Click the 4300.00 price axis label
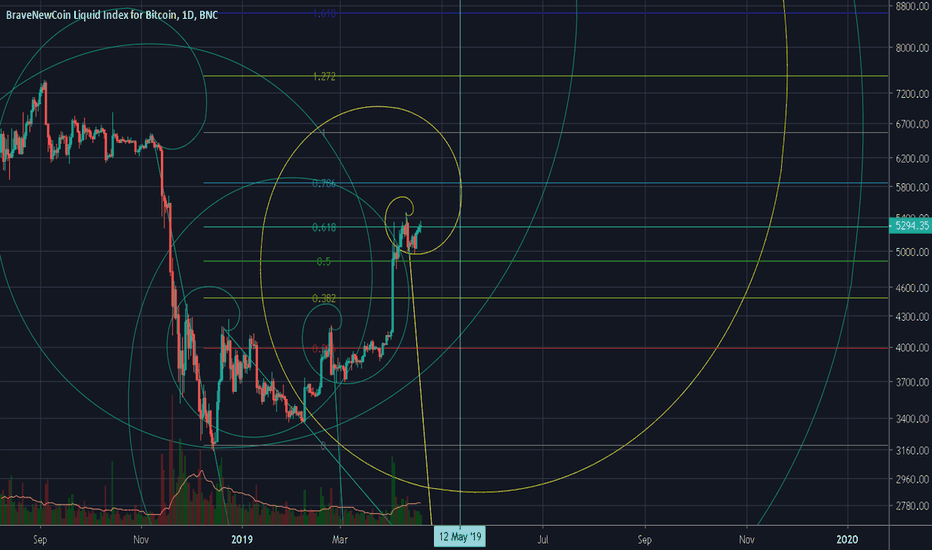Screen dimensions: 932x550 point(912,317)
